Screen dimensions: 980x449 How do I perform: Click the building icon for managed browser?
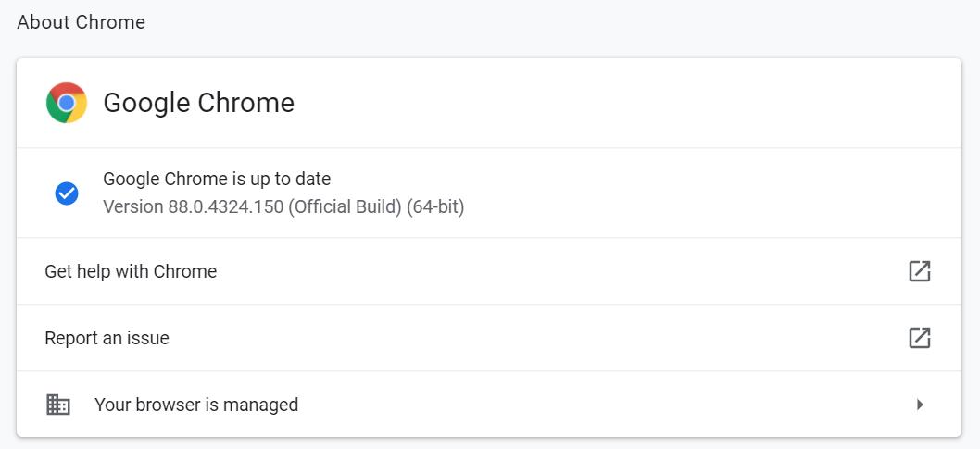tap(58, 405)
